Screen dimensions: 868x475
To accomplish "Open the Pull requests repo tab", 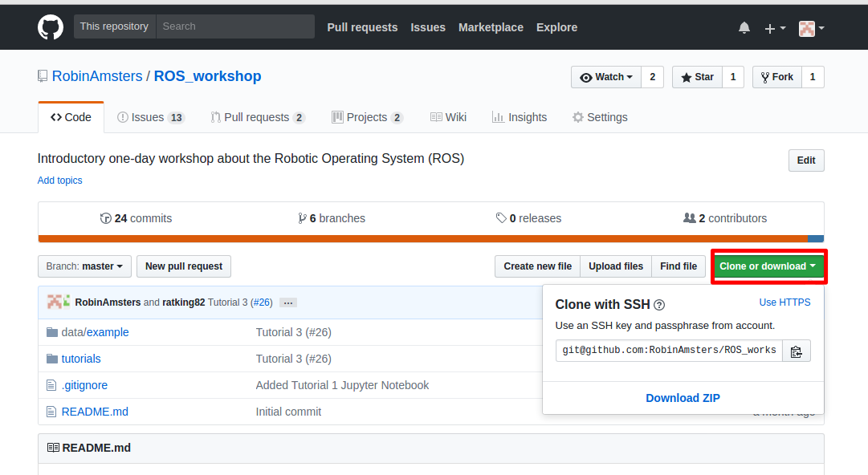I will [258, 117].
